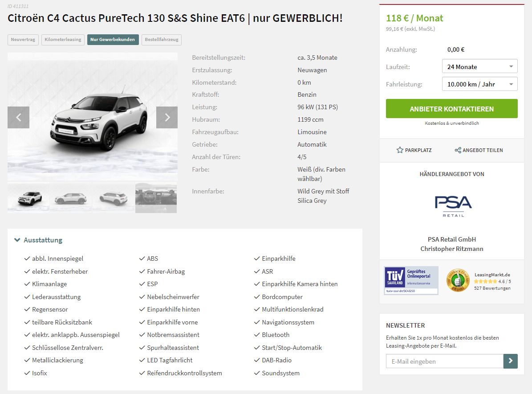This screenshot has height=394, width=532.
Task: Select the Neuvertrag tag
Action: click(x=23, y=40)
